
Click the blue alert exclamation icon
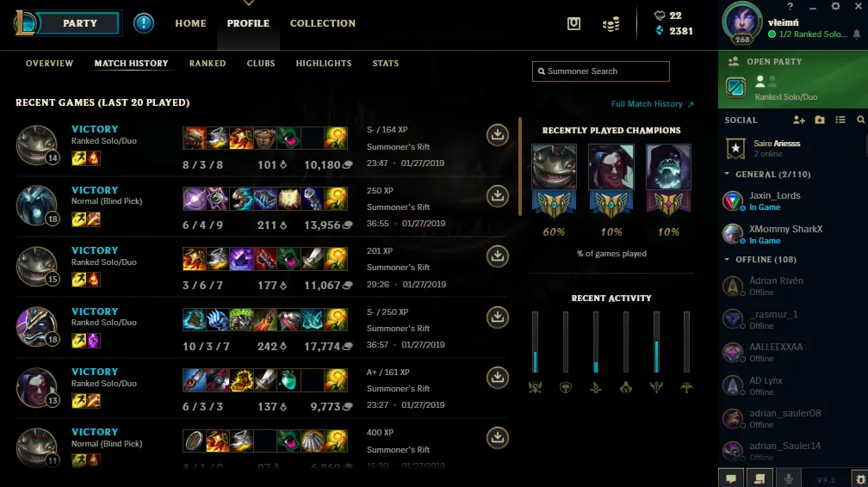coord(143,23)
